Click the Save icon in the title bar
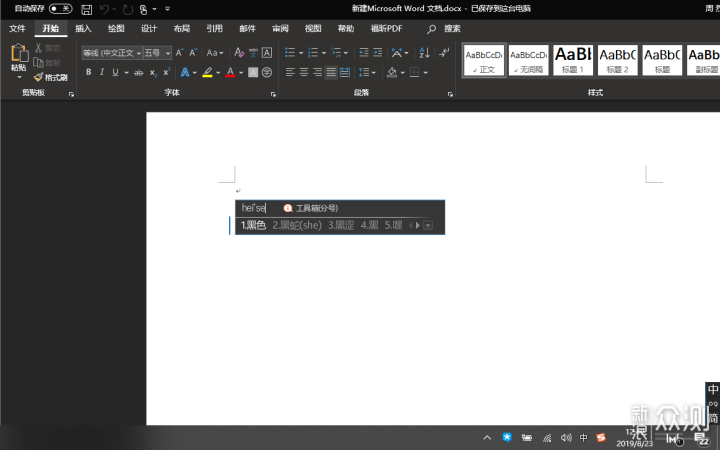 pos(86,9)
